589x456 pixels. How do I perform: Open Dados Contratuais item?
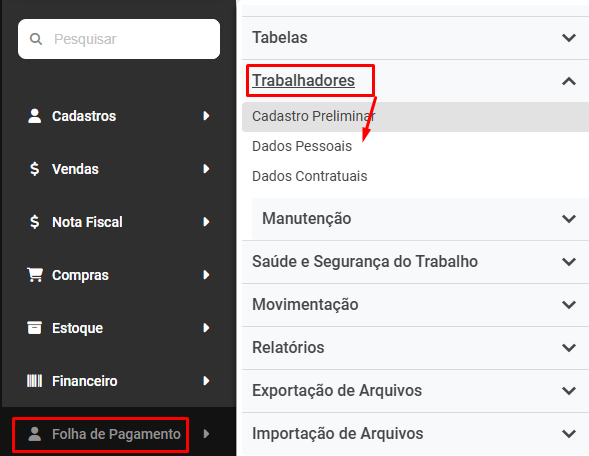click(310, 176)
